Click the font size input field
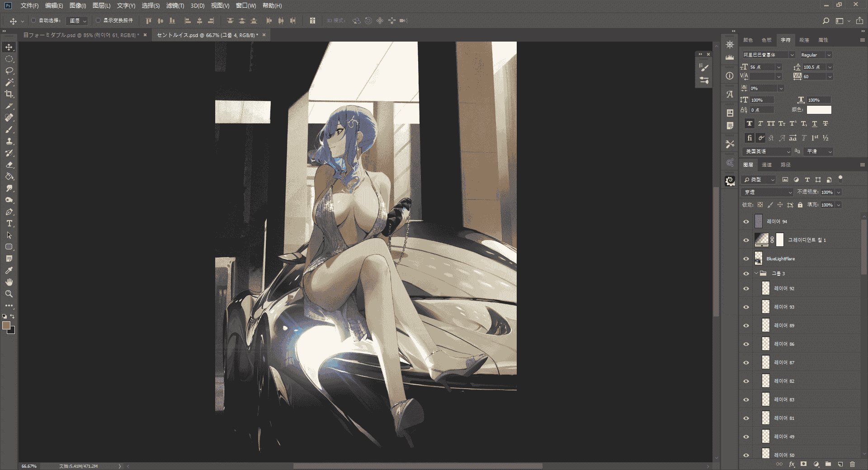Viewport: 868px width, 470px height. (762, 67)
